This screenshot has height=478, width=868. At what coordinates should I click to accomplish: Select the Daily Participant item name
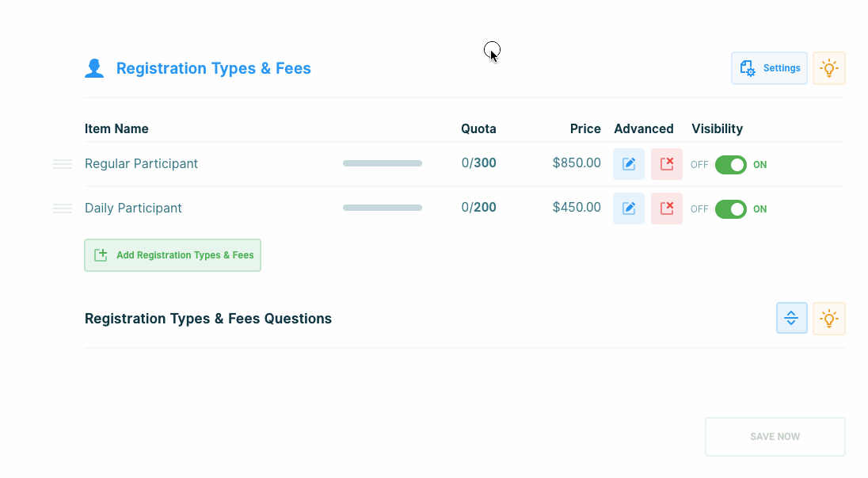coord(133,208)
